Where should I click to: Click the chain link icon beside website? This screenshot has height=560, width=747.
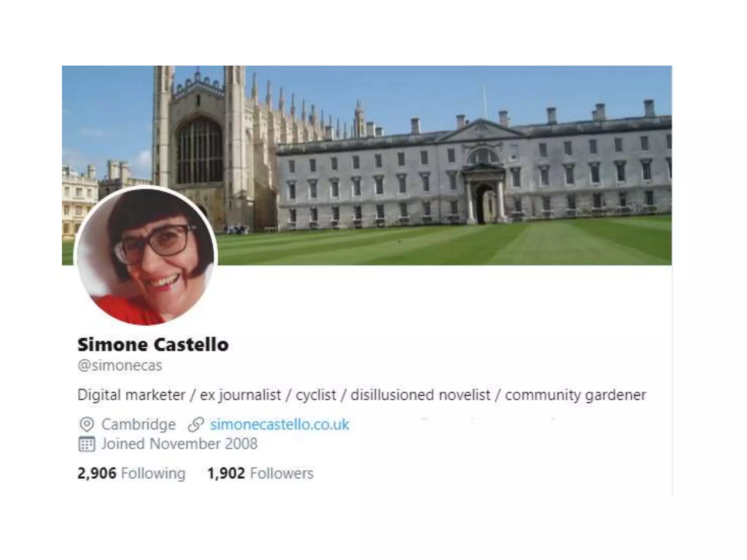[196, 424]
